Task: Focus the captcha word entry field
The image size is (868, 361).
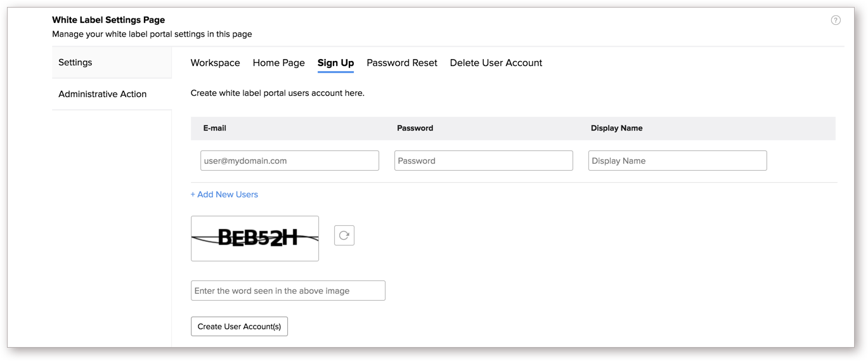Action: click(x=288, y=291)
